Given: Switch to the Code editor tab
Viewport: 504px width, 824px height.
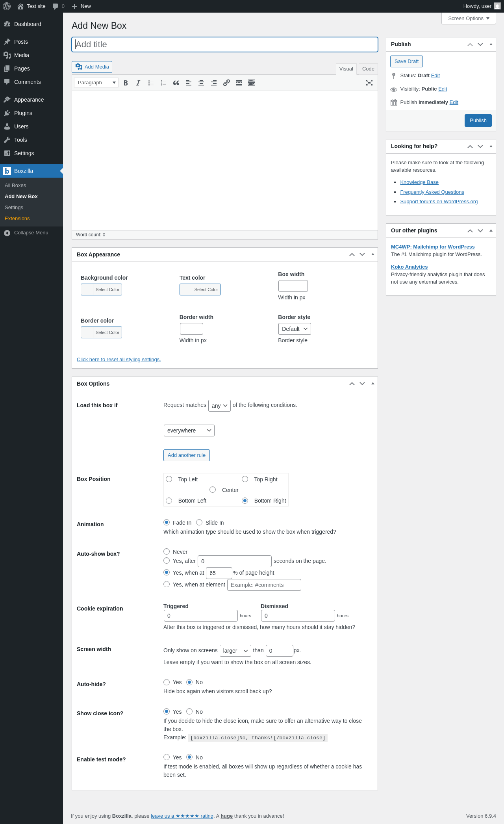Looking at the screenshot, I should (368, 69).
